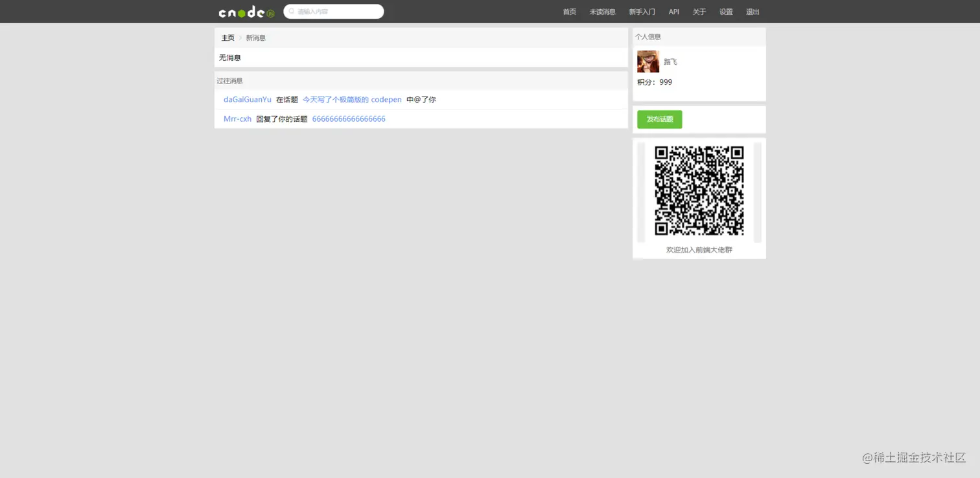The height and width of the screenshot is (478, 980).
Task: Open the 设置 settings page
Action: tap(725, 11)
